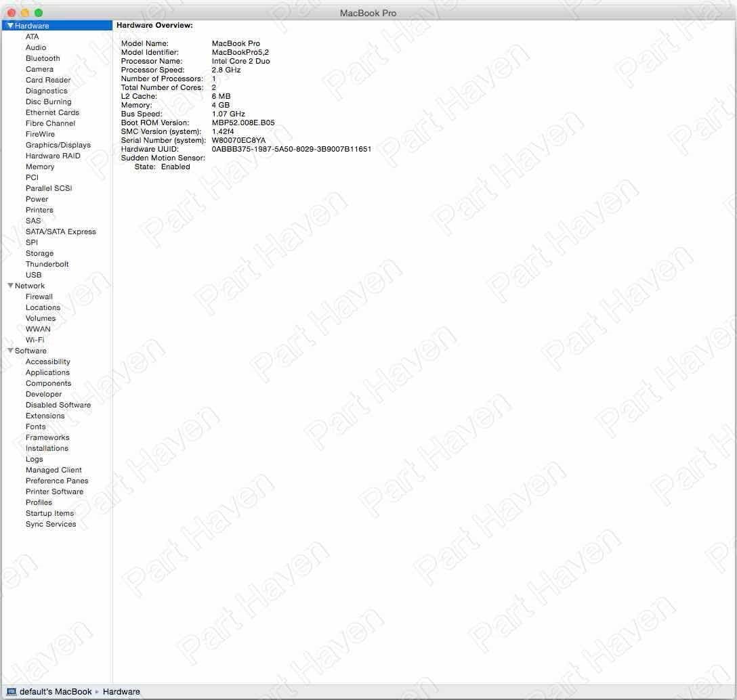Open Firewall under Network
This screenshot has width=737, height=700.
click(39, 297)
